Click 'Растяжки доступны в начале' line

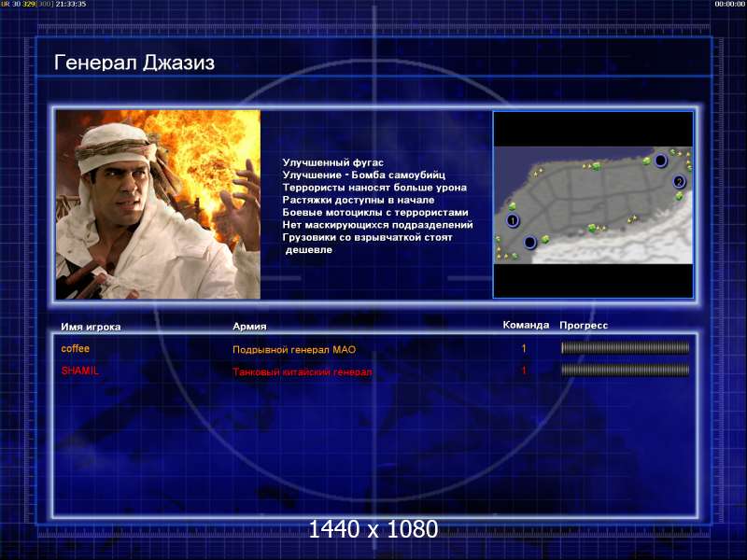tap(359, 200)
